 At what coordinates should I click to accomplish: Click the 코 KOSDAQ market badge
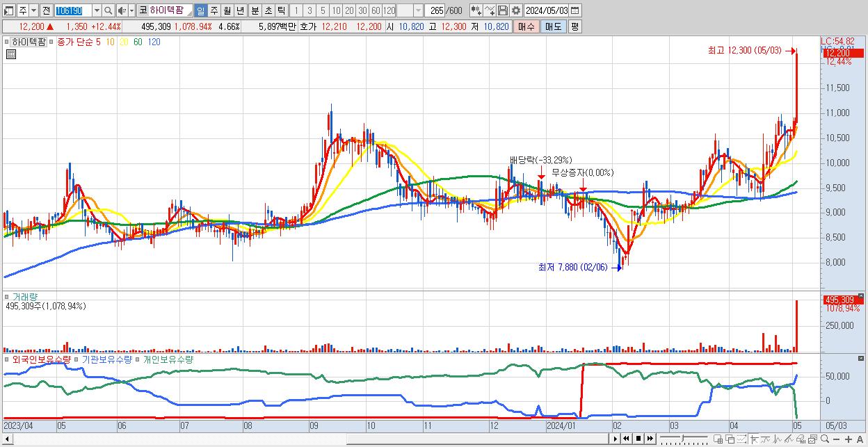pyautogui.click(x=143, y=10)
